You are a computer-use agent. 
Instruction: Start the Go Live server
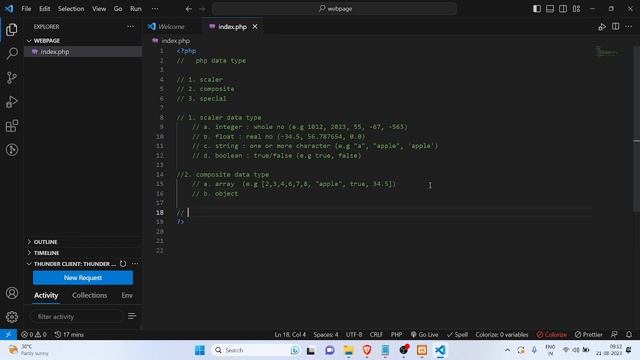(x=424, y=334)
